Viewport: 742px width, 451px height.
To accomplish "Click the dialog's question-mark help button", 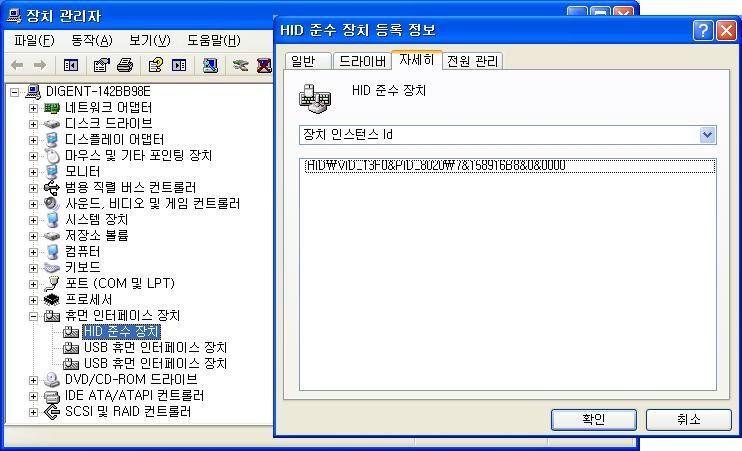I will [x=703, y=31].
